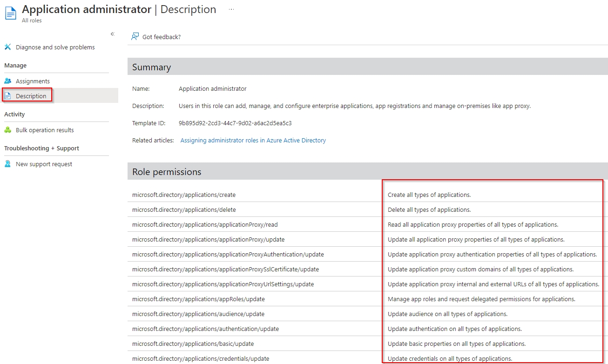Open Bulk operation results
The image size is (608, 364).
tap(45, 130)
